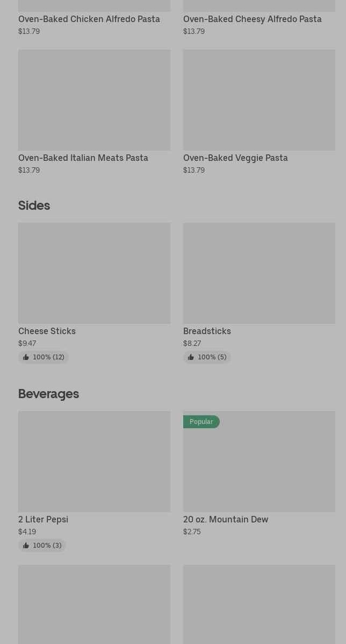Click the Oven-Baked Italian Meats Pasta name
This screenshot has height=644, width=346.
83,158
